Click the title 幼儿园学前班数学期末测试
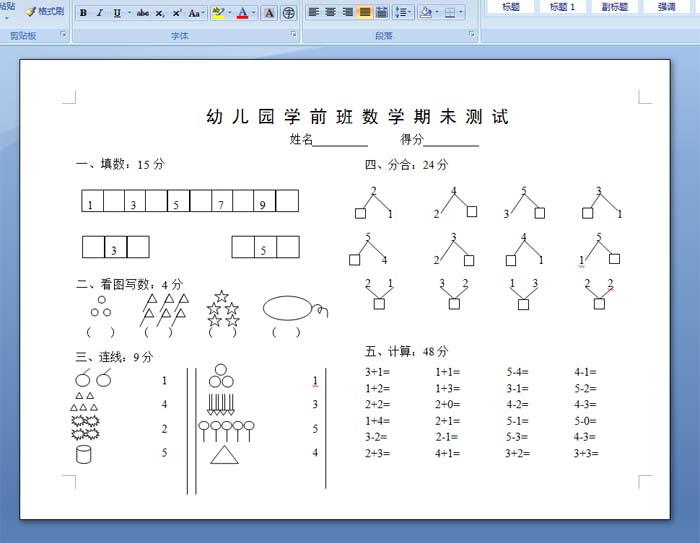 (x=357, y=117)
